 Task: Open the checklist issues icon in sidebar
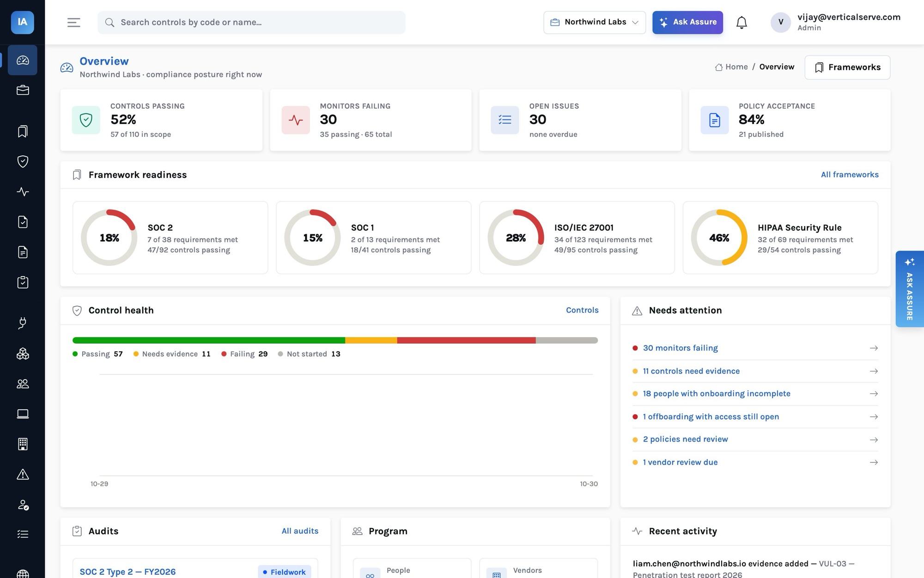point(23,534)
